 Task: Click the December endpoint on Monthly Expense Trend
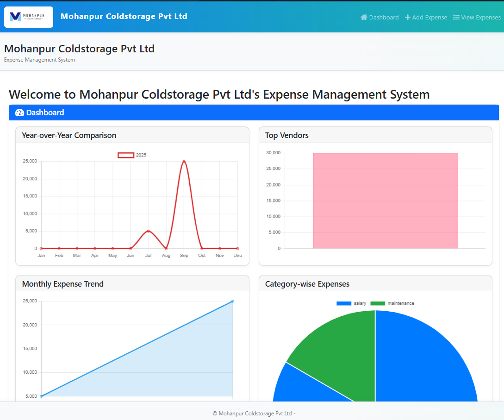(x=233, y=301)
